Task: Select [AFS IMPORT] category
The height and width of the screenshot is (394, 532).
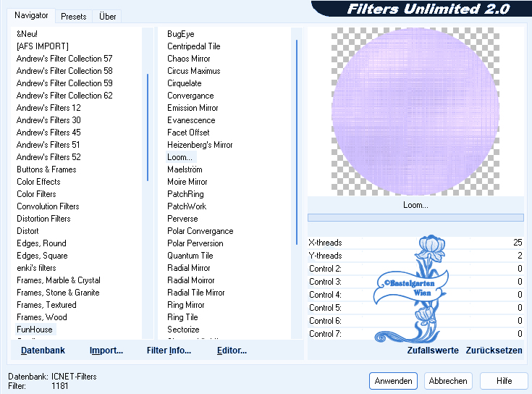Action: [43, 46]
